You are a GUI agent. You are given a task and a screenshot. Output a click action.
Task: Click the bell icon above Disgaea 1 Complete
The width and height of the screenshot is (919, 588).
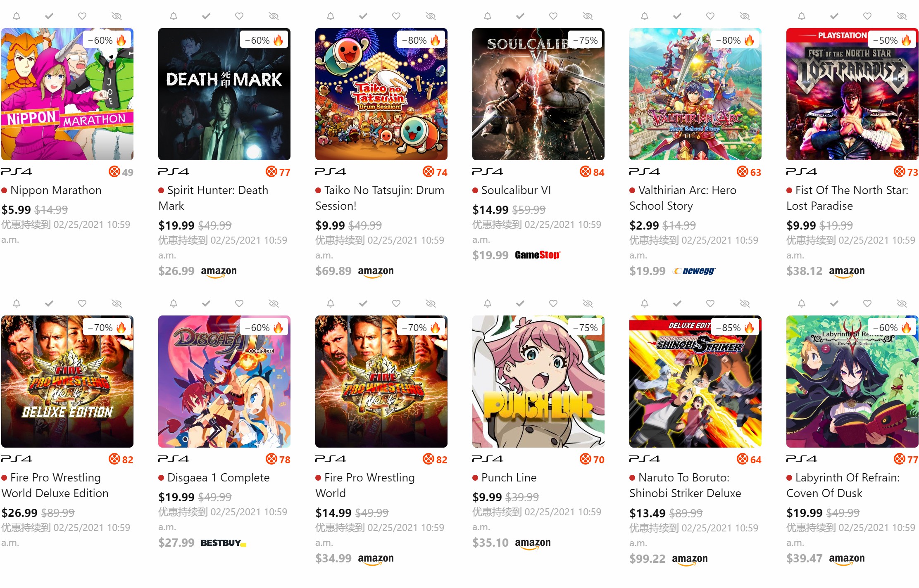174,303
